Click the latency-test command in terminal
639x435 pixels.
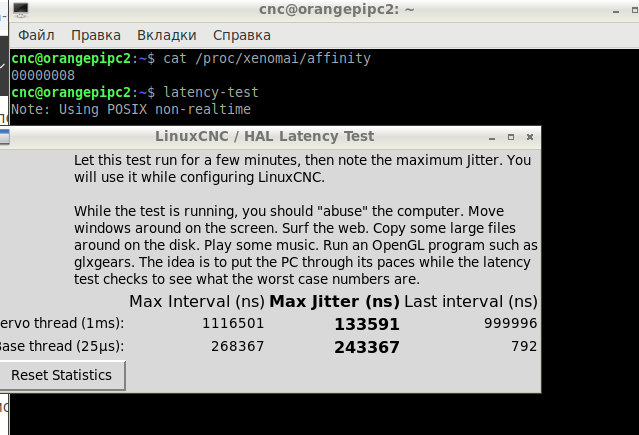[x=211, y=93]
